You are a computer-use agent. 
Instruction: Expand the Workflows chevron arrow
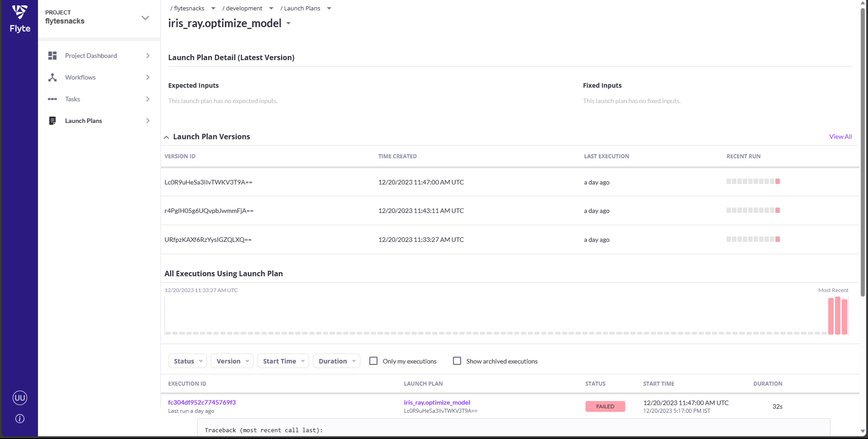[148, 77]
